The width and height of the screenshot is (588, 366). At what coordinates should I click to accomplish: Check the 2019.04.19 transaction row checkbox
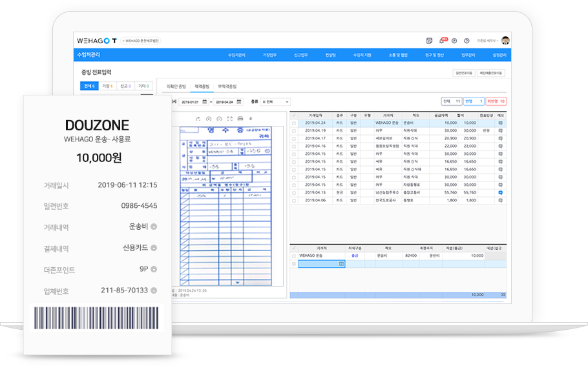point(294,131)
